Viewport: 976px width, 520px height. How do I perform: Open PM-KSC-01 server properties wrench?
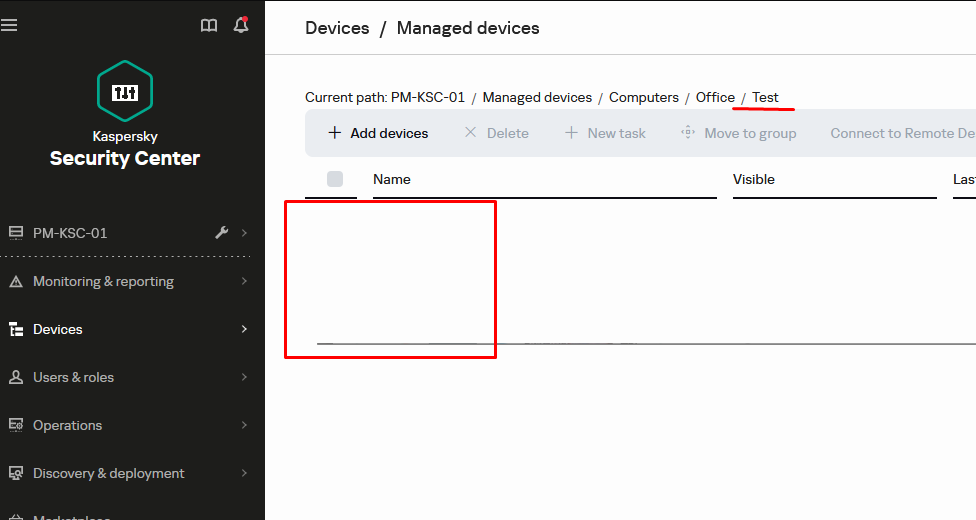click(222, 233)
